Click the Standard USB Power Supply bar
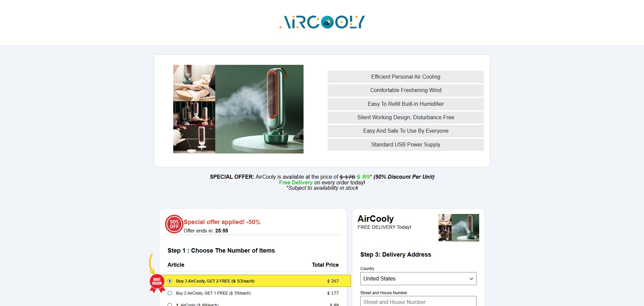Image resolution: width=644 pixels, height=306 pixels. (406, 145)
